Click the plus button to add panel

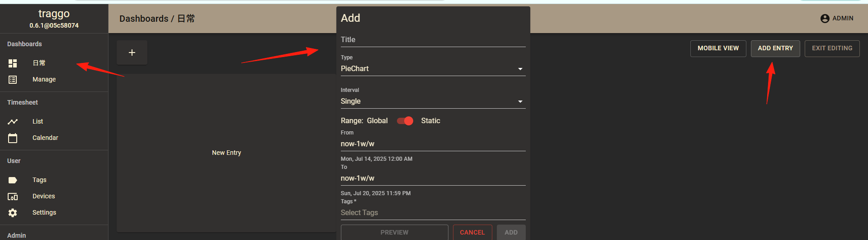(132, 53)
